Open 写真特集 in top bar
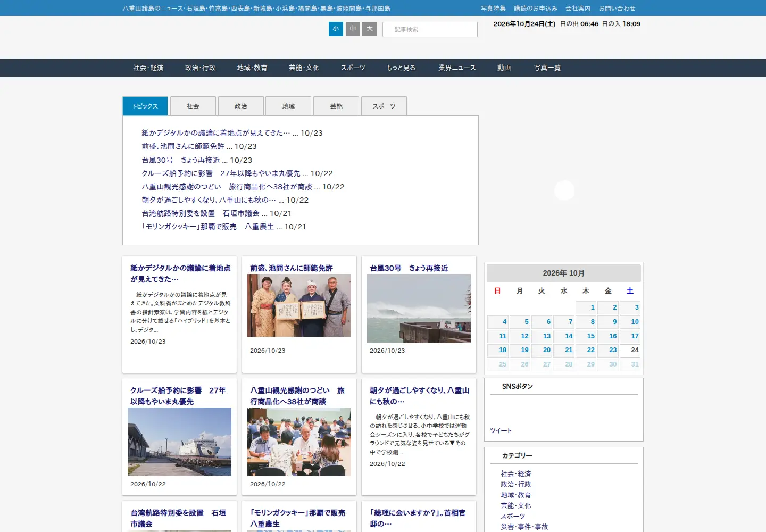Screen dimensions: 766x532 click(x=493, y=9)
